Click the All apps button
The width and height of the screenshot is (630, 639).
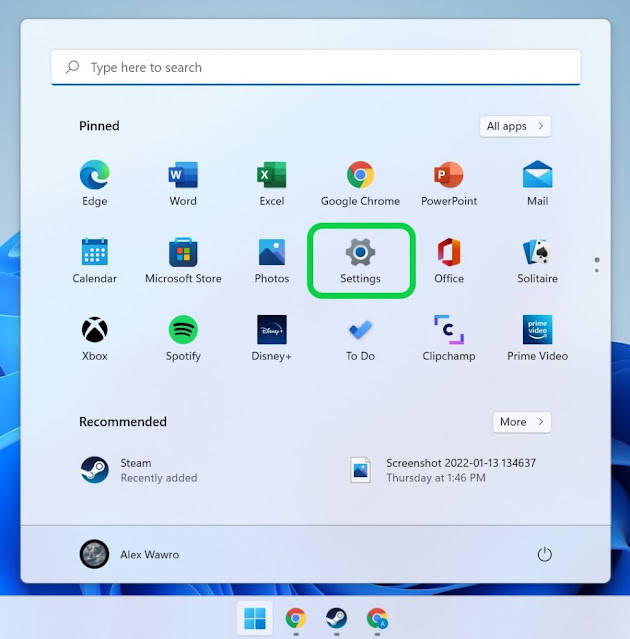515,126
